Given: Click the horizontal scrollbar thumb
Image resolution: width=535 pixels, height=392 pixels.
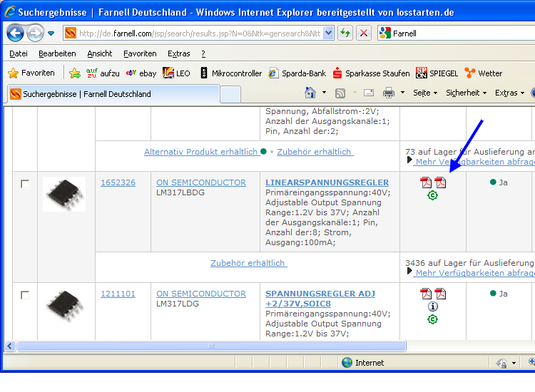Looking at the screenshot, I should point(211,346).
